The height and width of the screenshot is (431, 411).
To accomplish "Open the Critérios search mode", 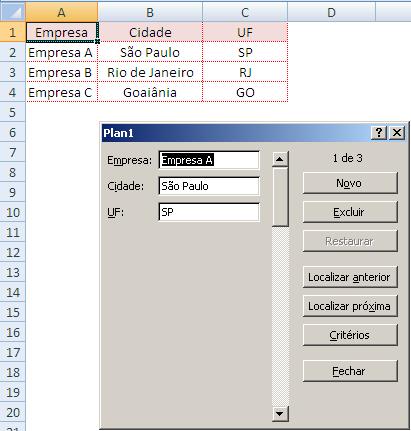I will [x=350, y=335].
